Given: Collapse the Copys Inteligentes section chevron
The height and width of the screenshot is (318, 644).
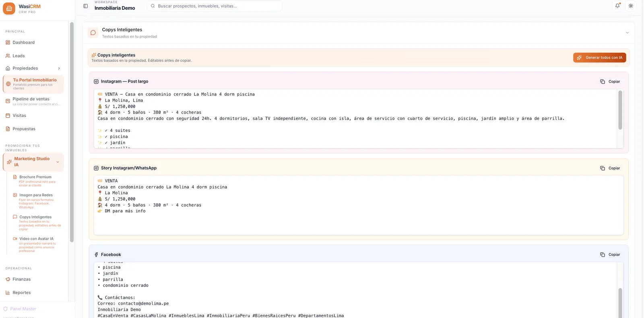Looking at the screenshot, I should point(627,33).
